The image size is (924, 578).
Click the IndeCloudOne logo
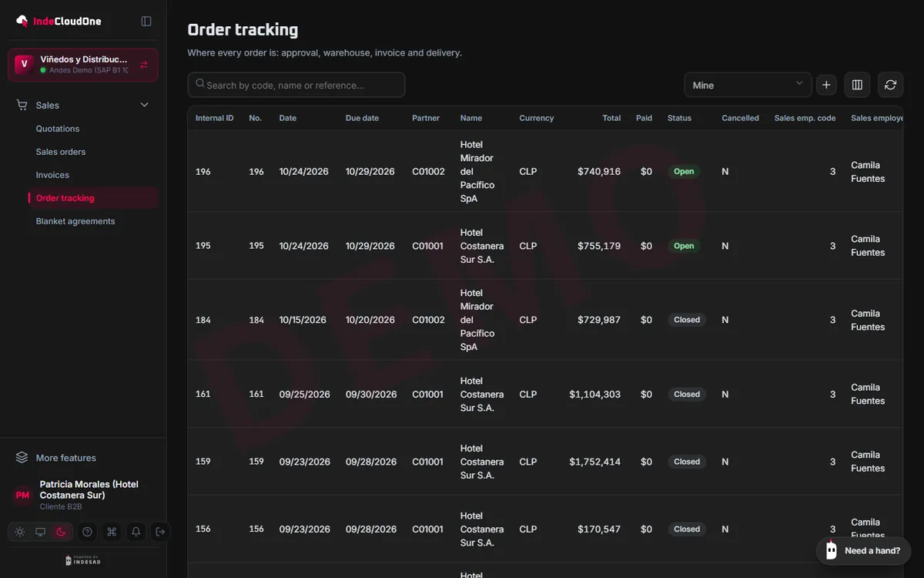pyautogui.click(x=59, y=22)
